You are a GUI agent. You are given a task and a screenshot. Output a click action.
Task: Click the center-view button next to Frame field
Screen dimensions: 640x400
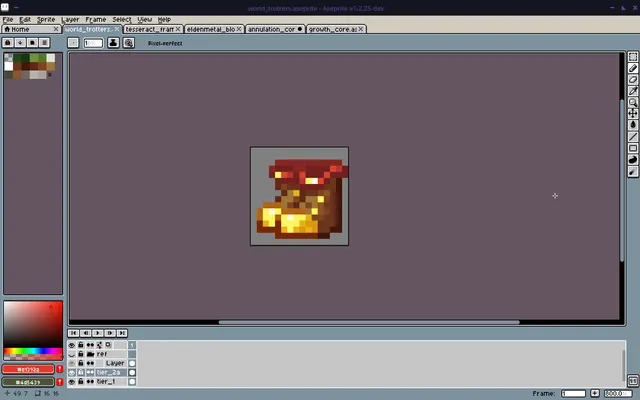point(595,393)
